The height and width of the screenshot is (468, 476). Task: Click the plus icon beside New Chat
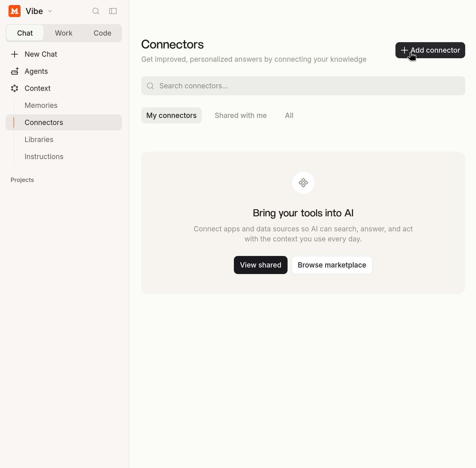[15, 54]
